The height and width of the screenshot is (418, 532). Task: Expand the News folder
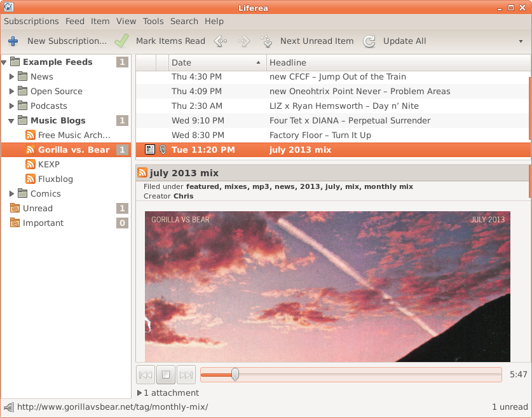point(12,76)
